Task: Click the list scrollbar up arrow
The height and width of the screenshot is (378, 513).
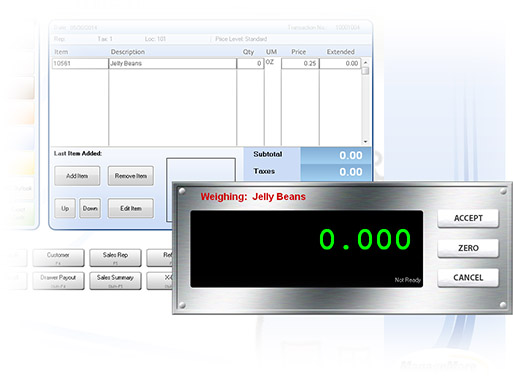Action: 365,62
